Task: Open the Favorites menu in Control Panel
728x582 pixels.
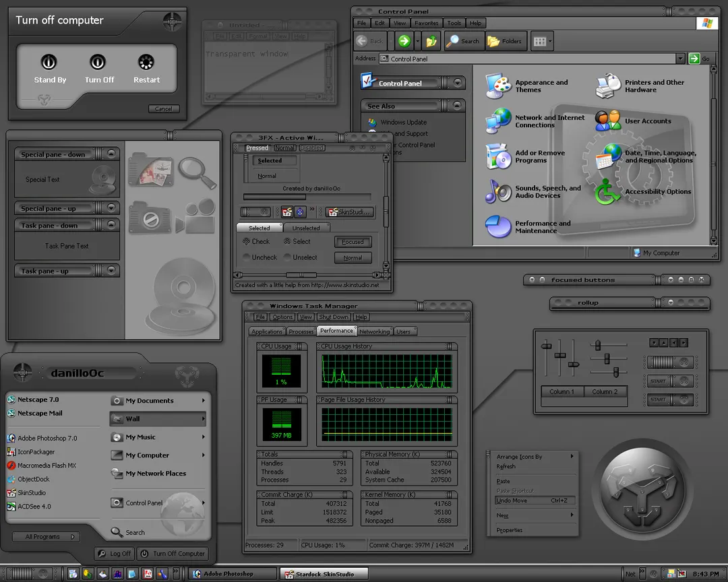Action: coord(426,23)
